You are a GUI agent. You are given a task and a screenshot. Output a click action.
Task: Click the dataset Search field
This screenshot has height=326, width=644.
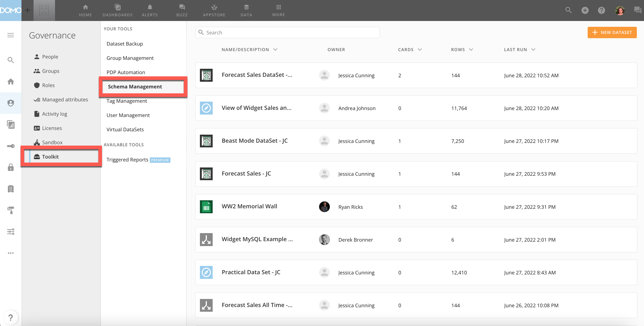pyautogui.click(x=288, y=32)
